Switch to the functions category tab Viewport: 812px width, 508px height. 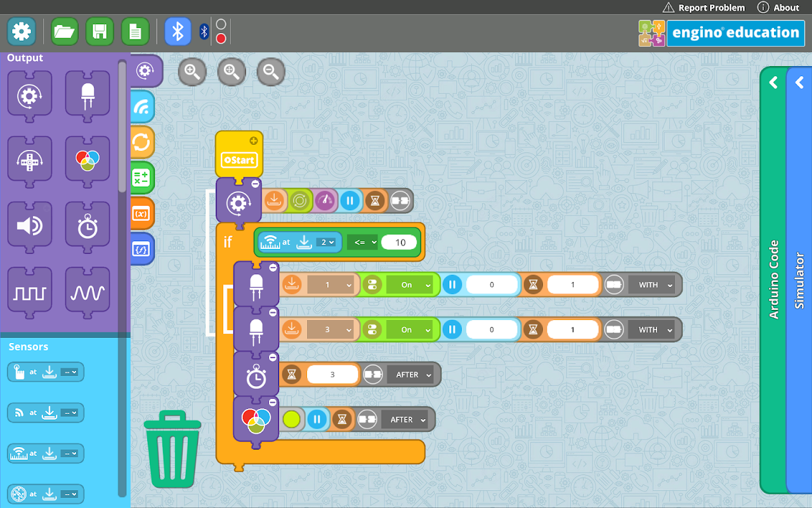pyautogui.click(x=142, y=249)
